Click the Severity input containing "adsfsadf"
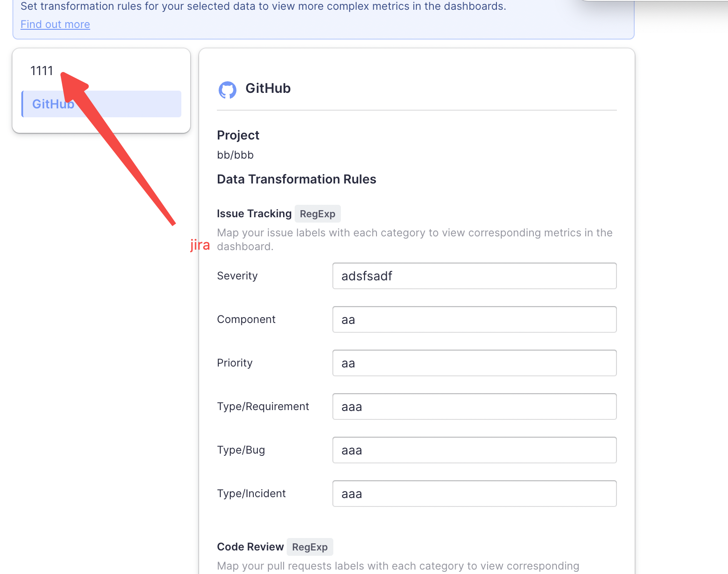Image resolution: width=728 pixels, height=574 pixels. point(474,276)
